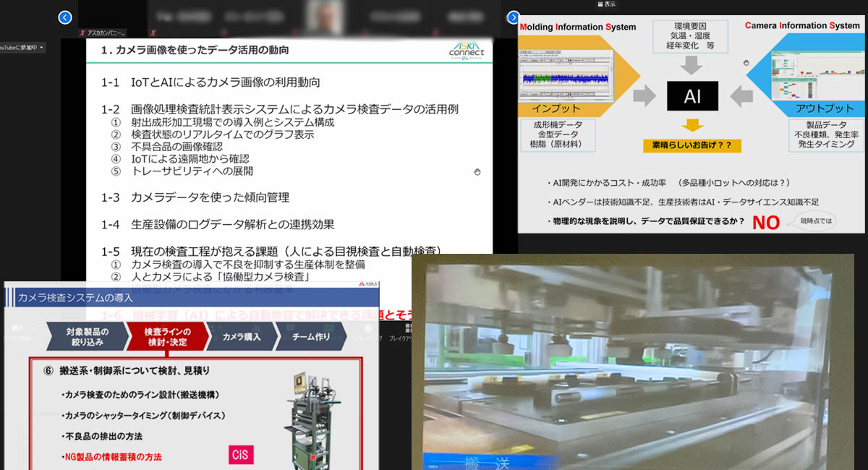868x470 pixels.
Task: Click the black AI box
Action: coord(692,96)
